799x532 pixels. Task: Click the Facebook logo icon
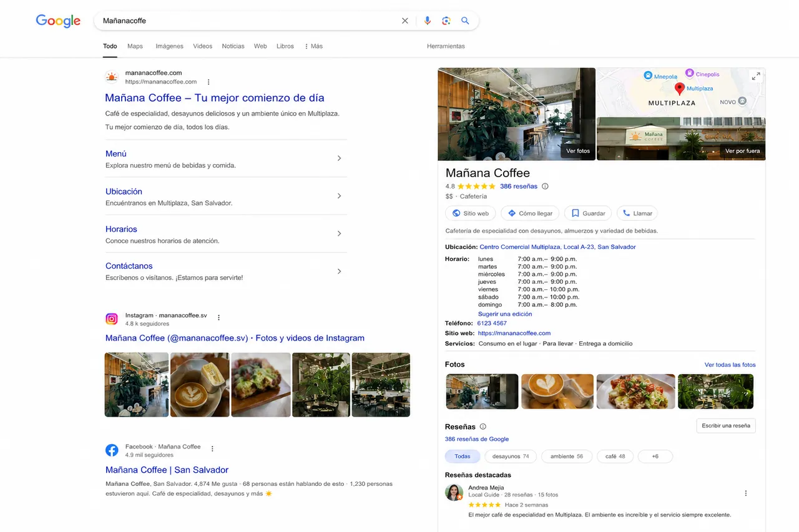point(112,450)
